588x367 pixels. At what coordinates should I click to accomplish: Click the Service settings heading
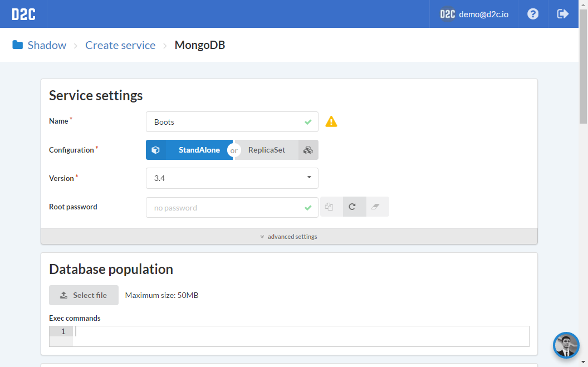point(96,95)
